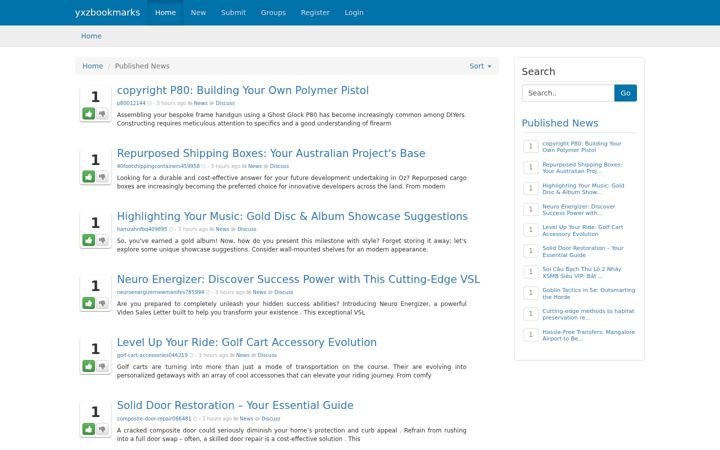
Task: Open sidebar link Goblin Tactics in 5e
Action: (x=589, y=293)
